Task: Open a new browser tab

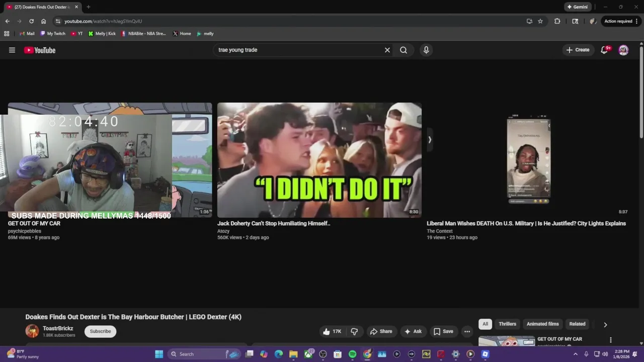Action: point(88,7)
